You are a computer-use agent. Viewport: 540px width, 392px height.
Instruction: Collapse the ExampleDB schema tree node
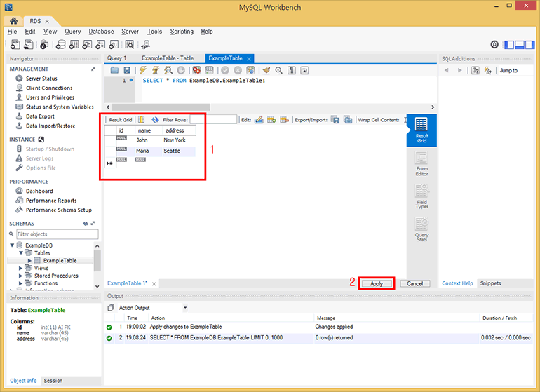[x=13, y=245]
